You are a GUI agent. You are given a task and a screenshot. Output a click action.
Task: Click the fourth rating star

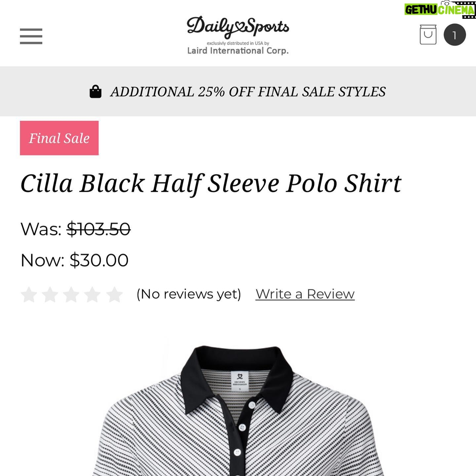point(93,294)
